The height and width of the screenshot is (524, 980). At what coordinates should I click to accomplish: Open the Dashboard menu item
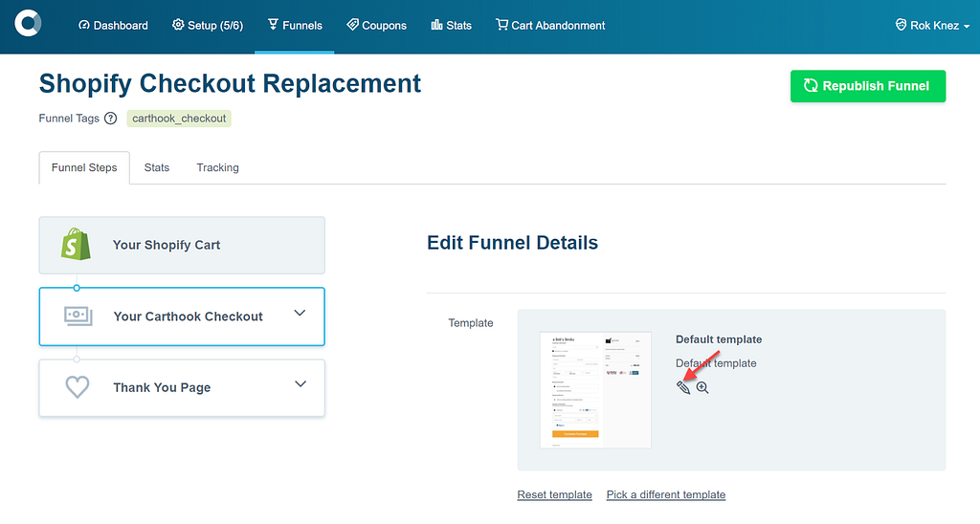pos(113,26)
